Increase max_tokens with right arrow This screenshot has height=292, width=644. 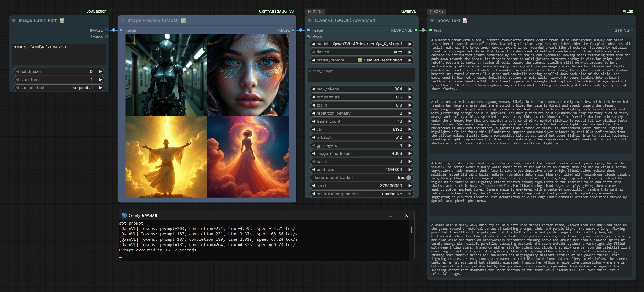pos(410,89)
